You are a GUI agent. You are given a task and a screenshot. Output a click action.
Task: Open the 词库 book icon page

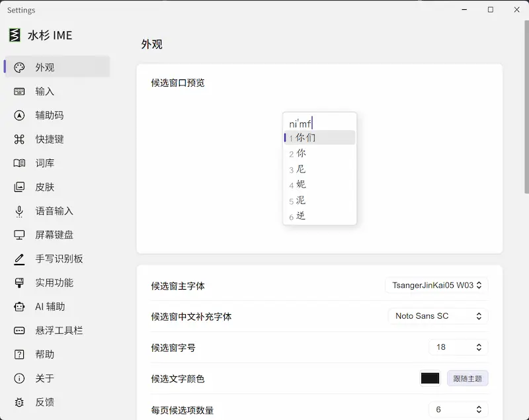[x=19, y=163]
